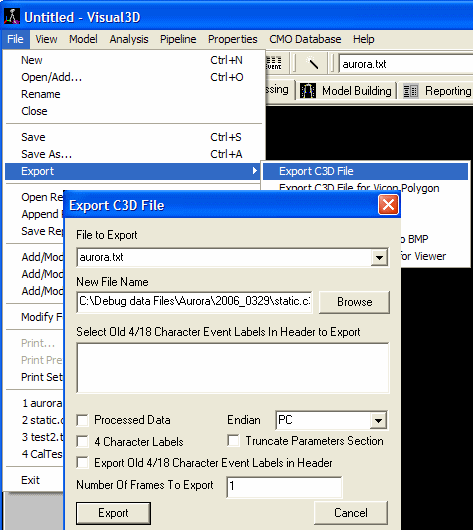Image resolution: width=473 pixels, height=530 pixels.
Task: Select New from the File menu
Action: click(x=134, y=60)
